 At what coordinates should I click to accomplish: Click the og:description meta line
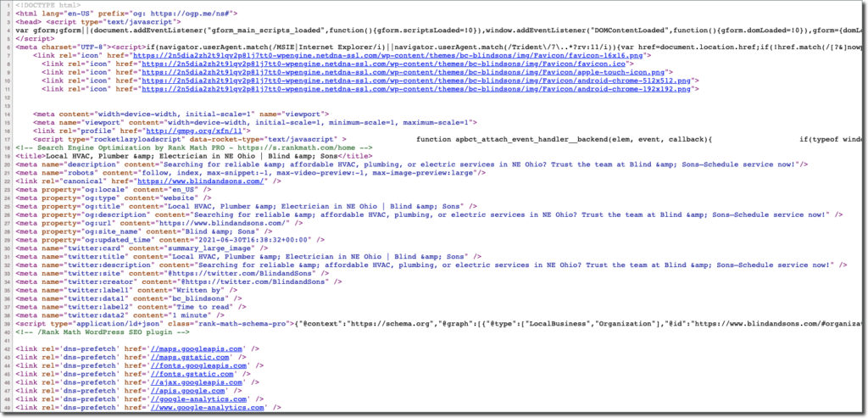click(429, 215)
